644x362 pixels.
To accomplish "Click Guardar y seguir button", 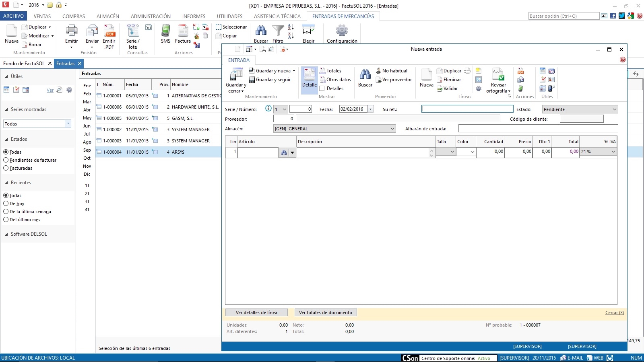I will [270, 80].
